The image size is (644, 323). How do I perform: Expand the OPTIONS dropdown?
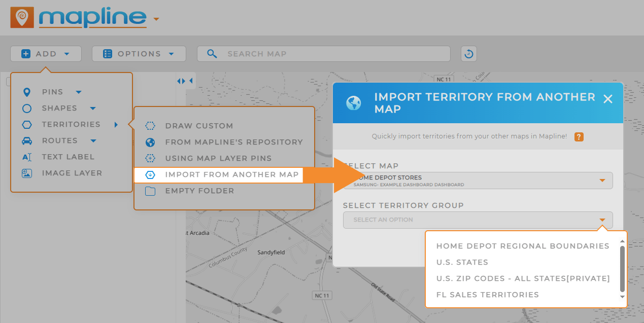tap(139, 53)
